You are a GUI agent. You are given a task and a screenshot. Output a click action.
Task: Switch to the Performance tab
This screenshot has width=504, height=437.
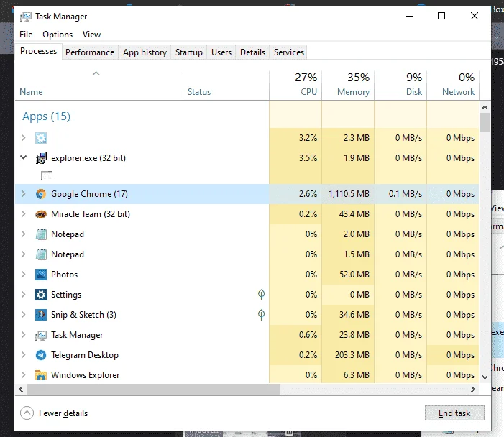(x=90, y=52)
